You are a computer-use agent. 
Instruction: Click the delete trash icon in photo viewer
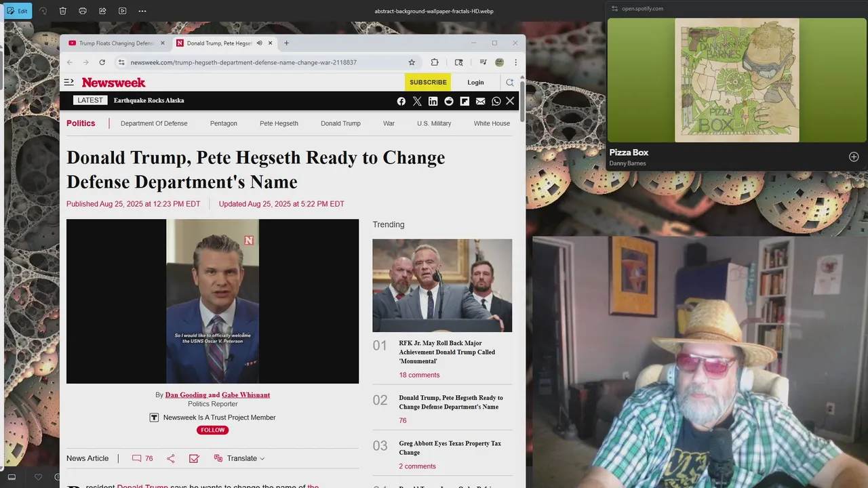click(x=63, y=11)
